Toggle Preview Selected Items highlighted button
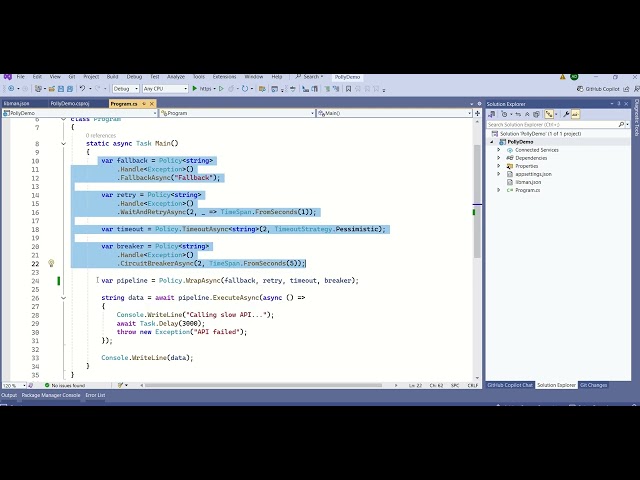The width and height of the screenshot is (640, 480). pyautogui.click(x=576, y=114)
